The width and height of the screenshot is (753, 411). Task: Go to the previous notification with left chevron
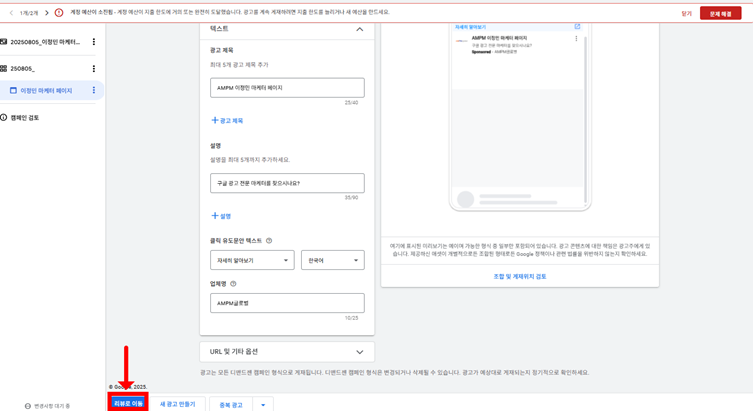pyautogui.click(x=11, y=13)
